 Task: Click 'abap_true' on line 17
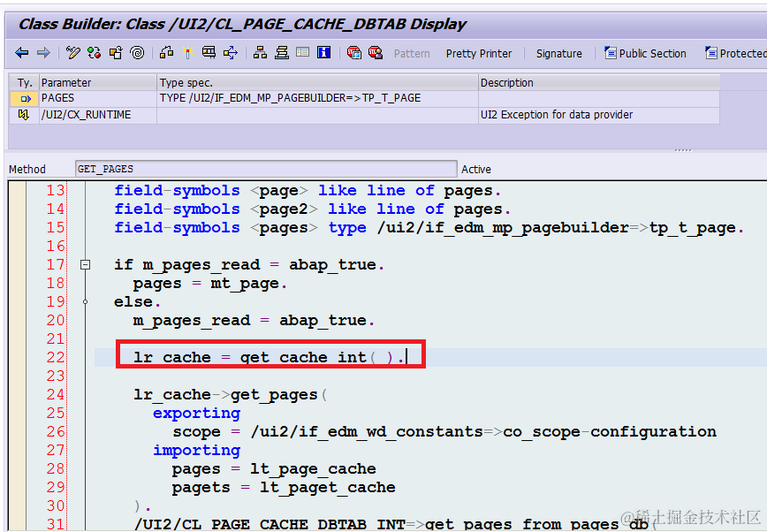click(332, 265)
